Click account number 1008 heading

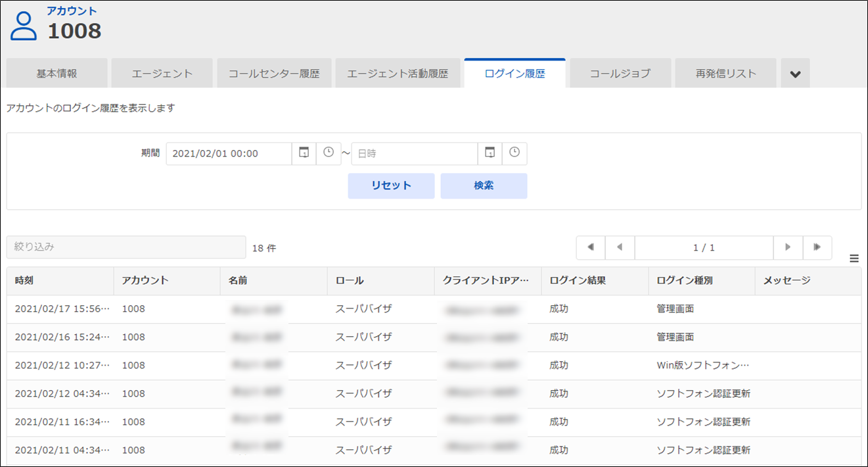75,30
